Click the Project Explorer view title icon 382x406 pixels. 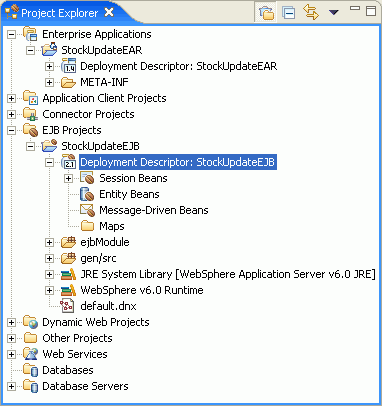[11, 13]
